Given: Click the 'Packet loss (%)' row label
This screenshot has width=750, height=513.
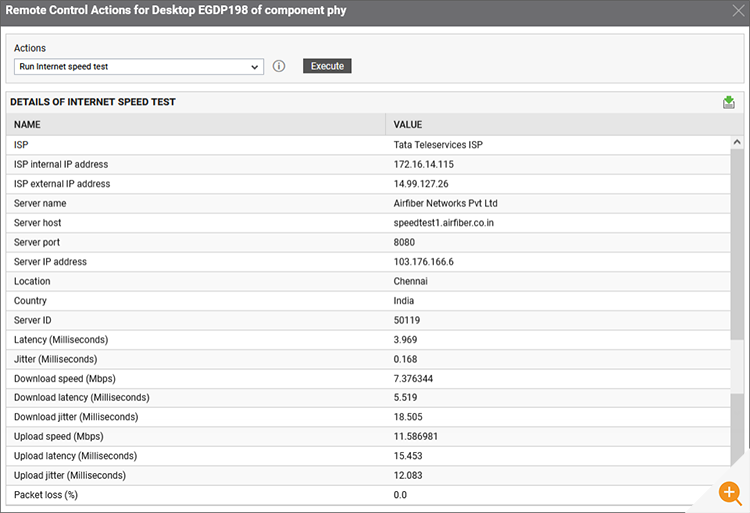Looking at the screenshot, I should point(45,495).
